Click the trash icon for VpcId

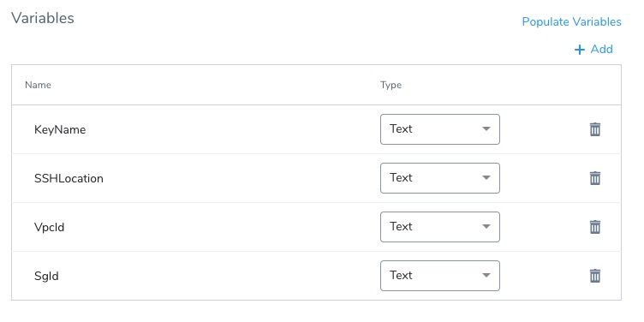[594, 227]
